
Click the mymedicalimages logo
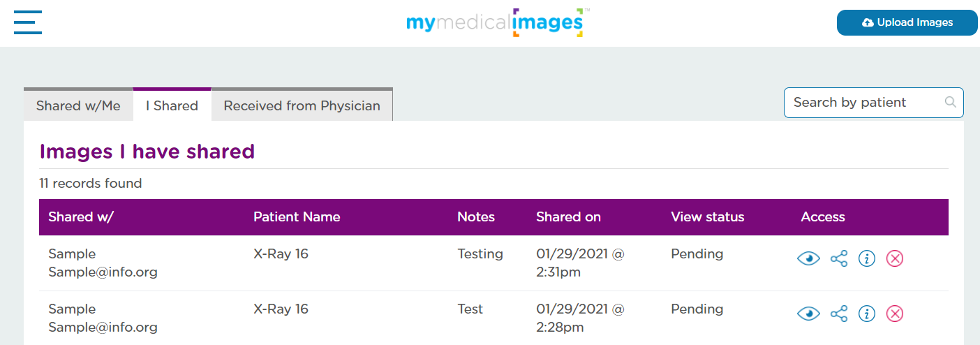click(x=498, y=22)
